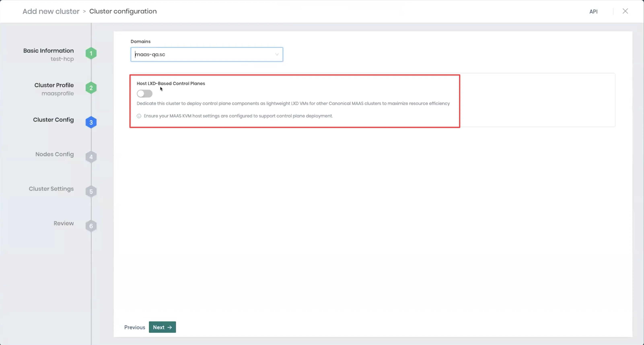Open the Cluster Profile step
644x345 pixels.
(54, 85)
